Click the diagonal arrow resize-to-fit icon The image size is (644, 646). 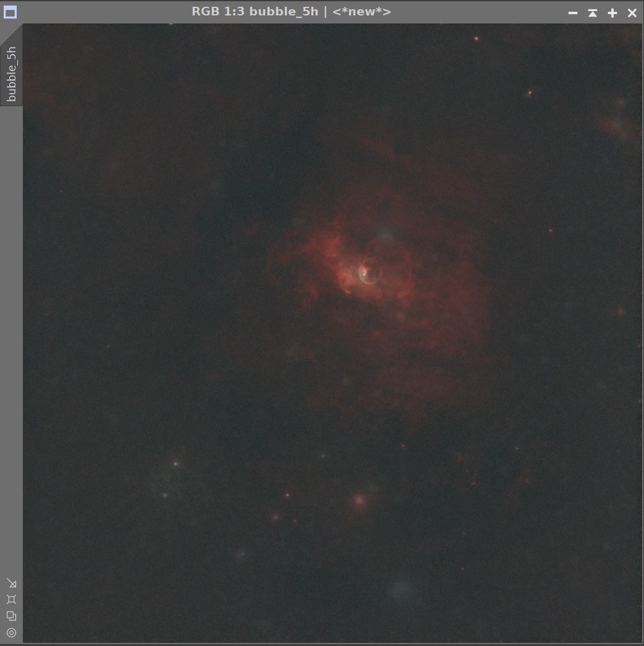(x=12, y=583)
